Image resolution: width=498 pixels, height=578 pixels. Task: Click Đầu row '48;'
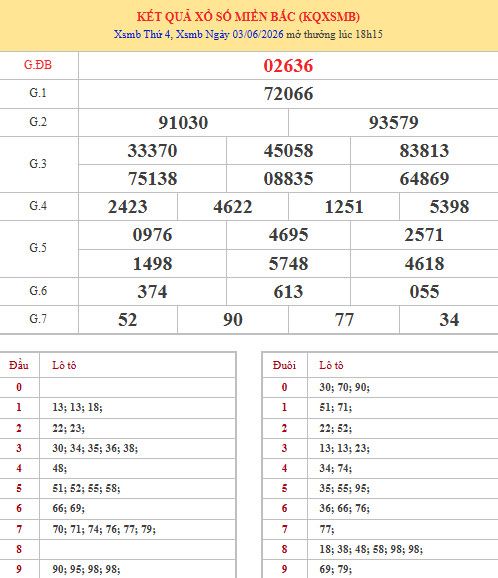pos(59,468)
